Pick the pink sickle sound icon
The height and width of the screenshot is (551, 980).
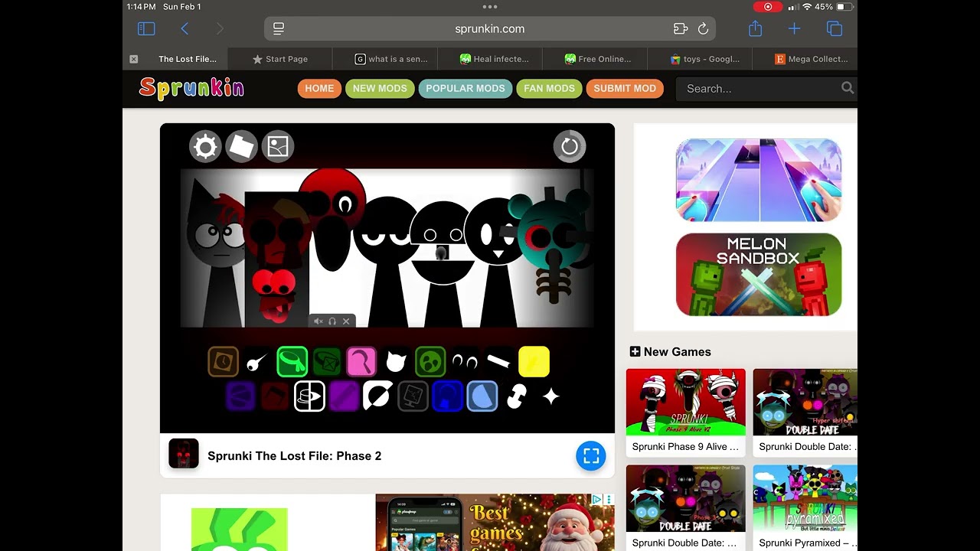361,361
